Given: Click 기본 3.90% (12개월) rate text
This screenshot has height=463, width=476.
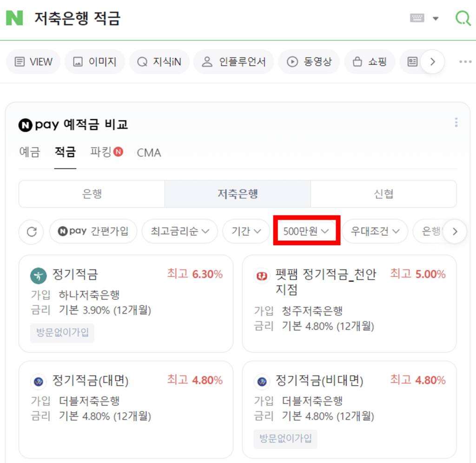Looking at the screenshot, I should (105, 310).
